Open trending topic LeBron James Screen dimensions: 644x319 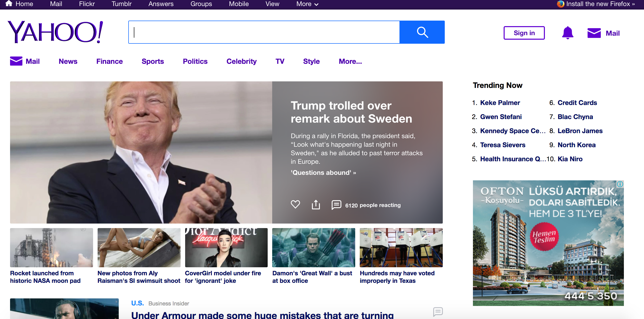[x=580, y=131]
